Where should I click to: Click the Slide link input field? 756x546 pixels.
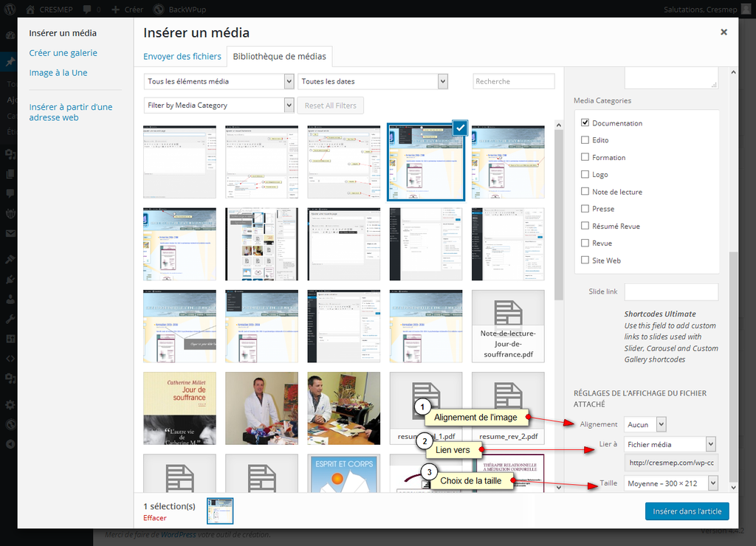pyautogui.click(x=671, y=291)
